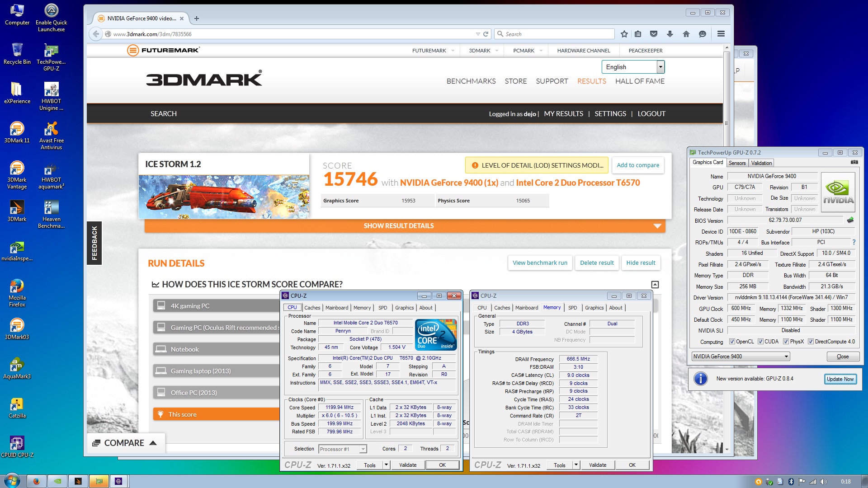Viewport: 868px width, 488px height.
Task: Launch AquaMark3 desktop shortcut
Action: (x=17, y=368)
